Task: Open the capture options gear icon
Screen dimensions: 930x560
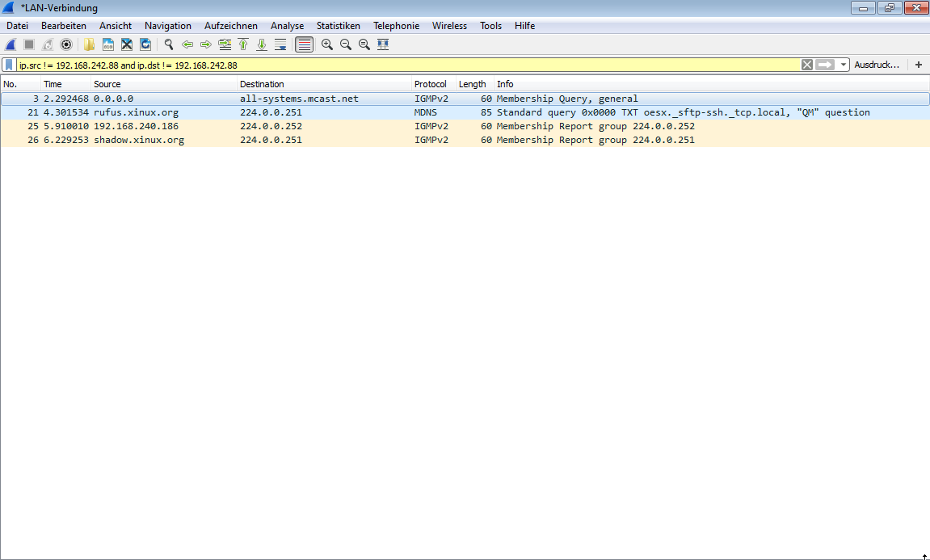Action: 66,44
